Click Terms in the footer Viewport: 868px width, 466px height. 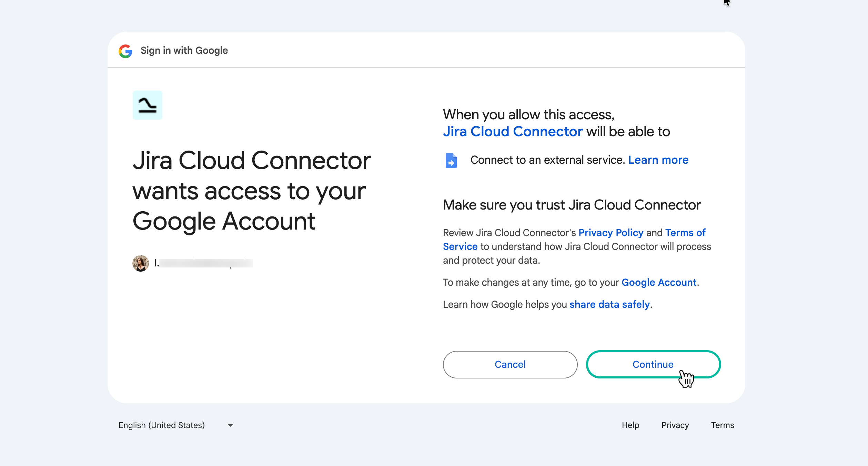point(723,425)
